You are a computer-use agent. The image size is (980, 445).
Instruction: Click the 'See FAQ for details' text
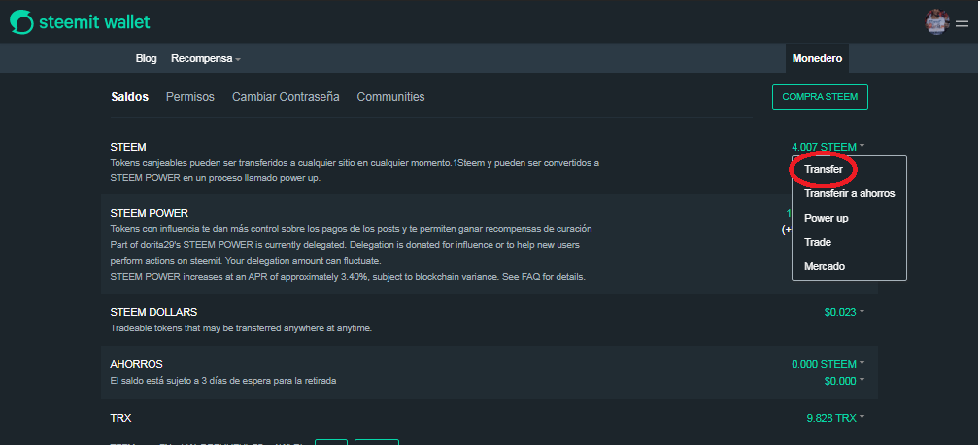point(543,276)
